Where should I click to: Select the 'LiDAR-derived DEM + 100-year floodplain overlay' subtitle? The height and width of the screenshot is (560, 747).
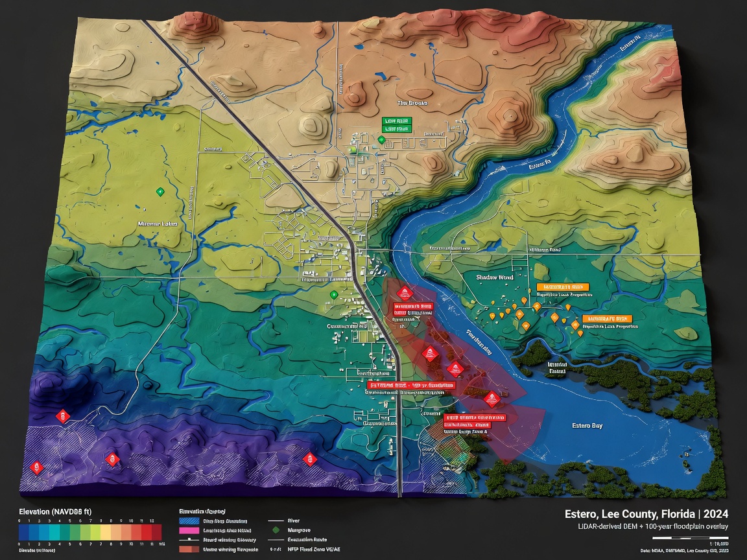tap(653, 526)
